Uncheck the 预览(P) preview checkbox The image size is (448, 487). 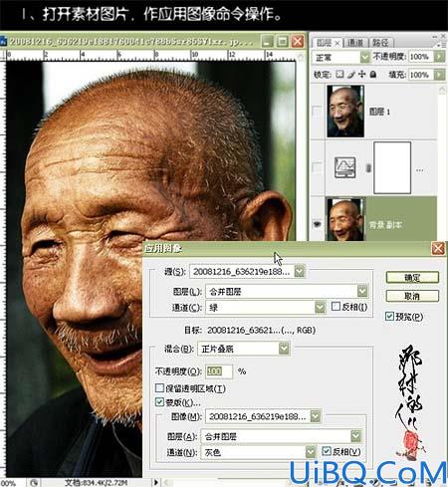coord(389,316)
